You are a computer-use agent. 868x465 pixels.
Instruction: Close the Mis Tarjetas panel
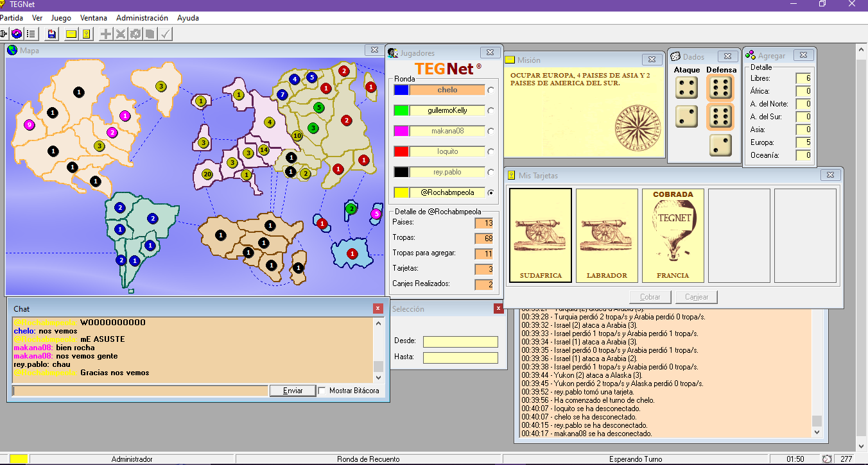[830, 175]
